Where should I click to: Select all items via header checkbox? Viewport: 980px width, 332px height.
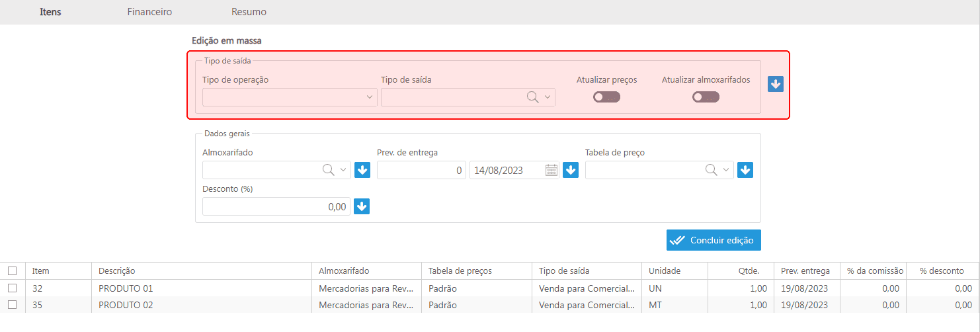12,270
